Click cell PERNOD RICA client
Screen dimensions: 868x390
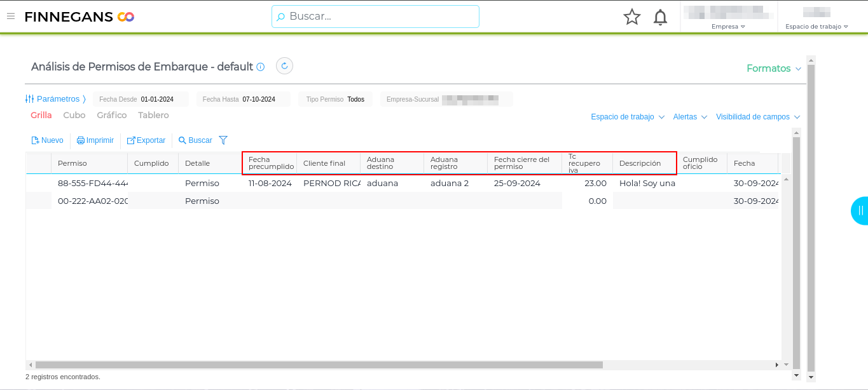(329, 183)
